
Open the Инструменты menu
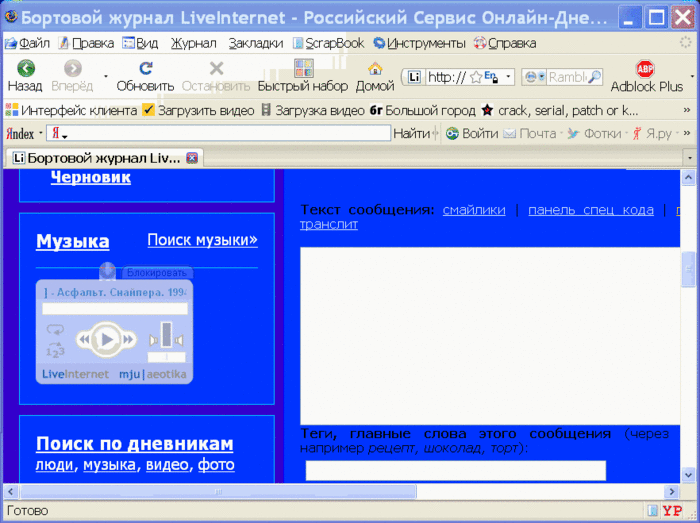[420, 43]
